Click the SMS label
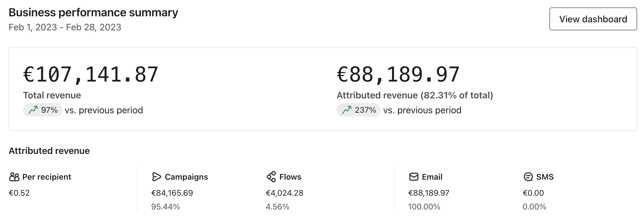 [x=545, y=177]
